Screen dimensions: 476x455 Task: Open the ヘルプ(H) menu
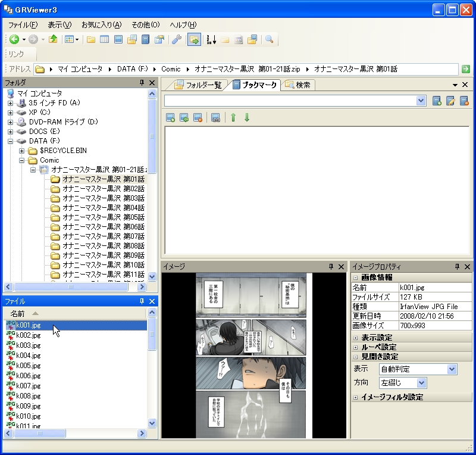(183, 24)
